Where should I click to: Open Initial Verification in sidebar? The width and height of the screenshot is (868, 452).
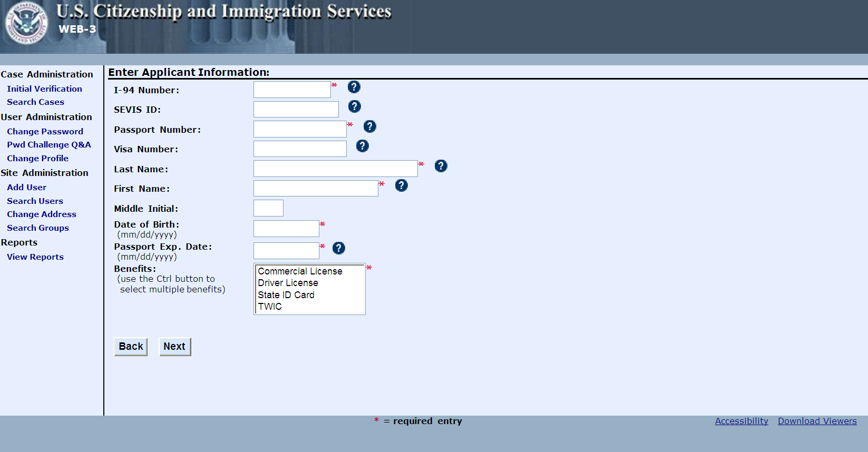click(x=45, y=89)
